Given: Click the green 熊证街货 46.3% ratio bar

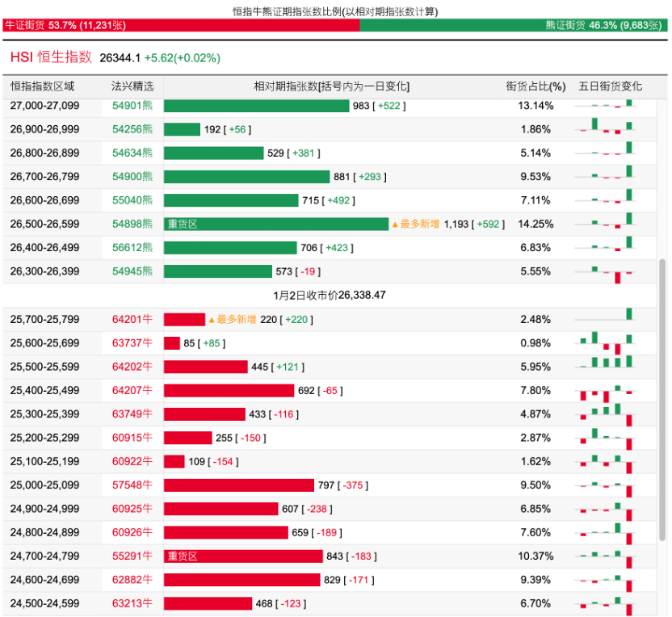Looking at the screenshot, I should coord(513,26).
